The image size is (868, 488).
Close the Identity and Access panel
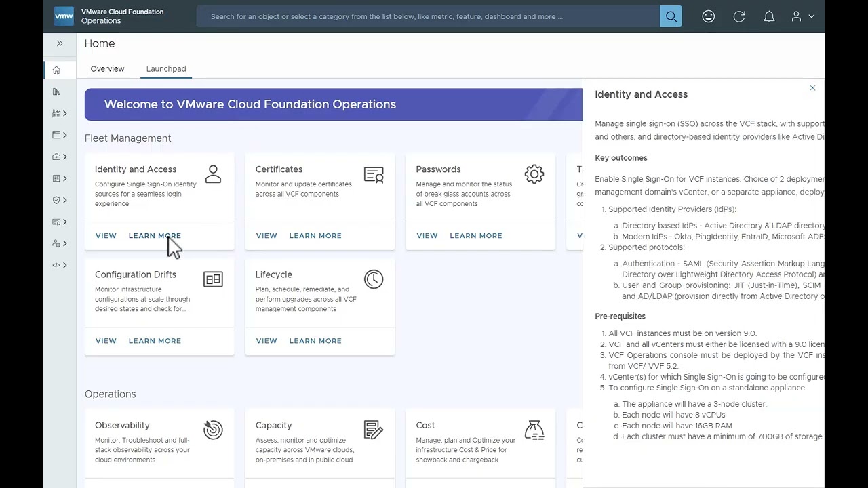(x=812, y=88)
